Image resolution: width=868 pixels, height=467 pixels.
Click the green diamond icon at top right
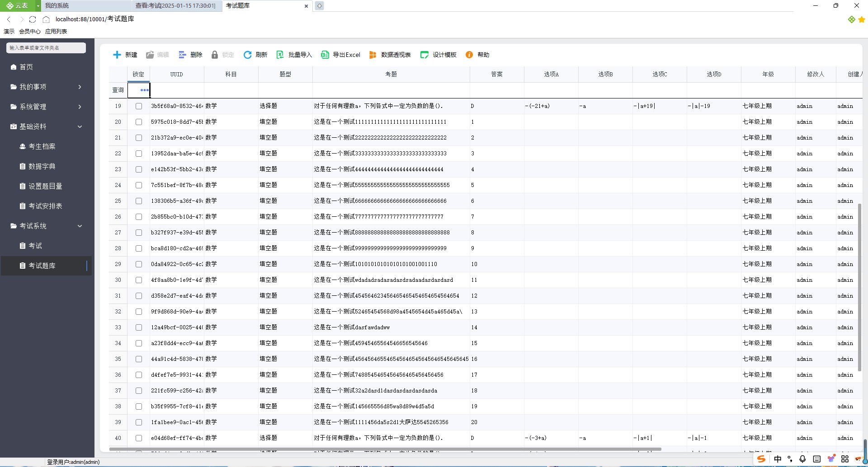(852, 19)
